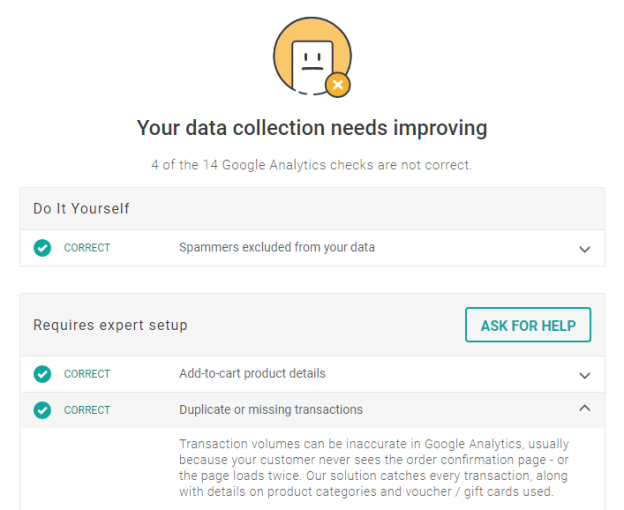
Task: Click the 'Your data collection needs improving' heading
Action: pos(312,128)
